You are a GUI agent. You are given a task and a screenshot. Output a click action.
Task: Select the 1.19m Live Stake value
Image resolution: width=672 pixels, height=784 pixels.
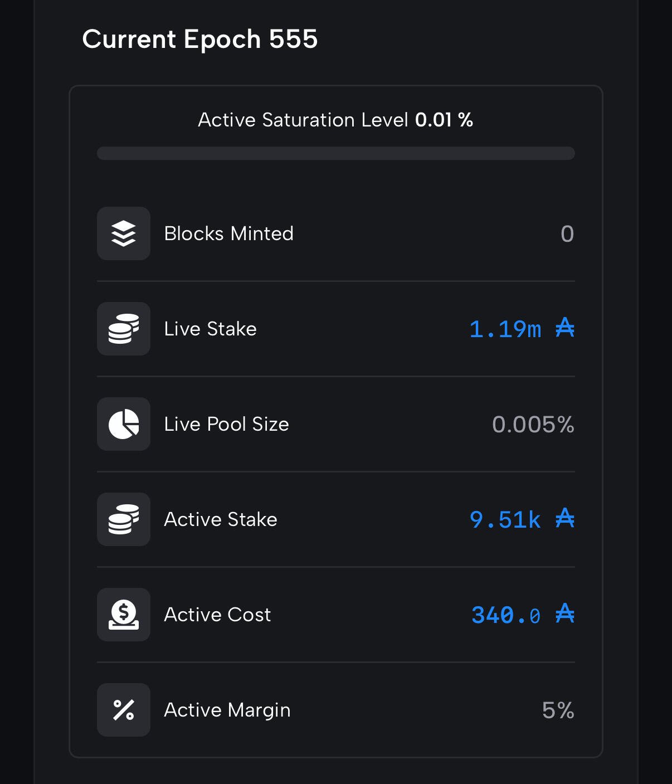505,329
